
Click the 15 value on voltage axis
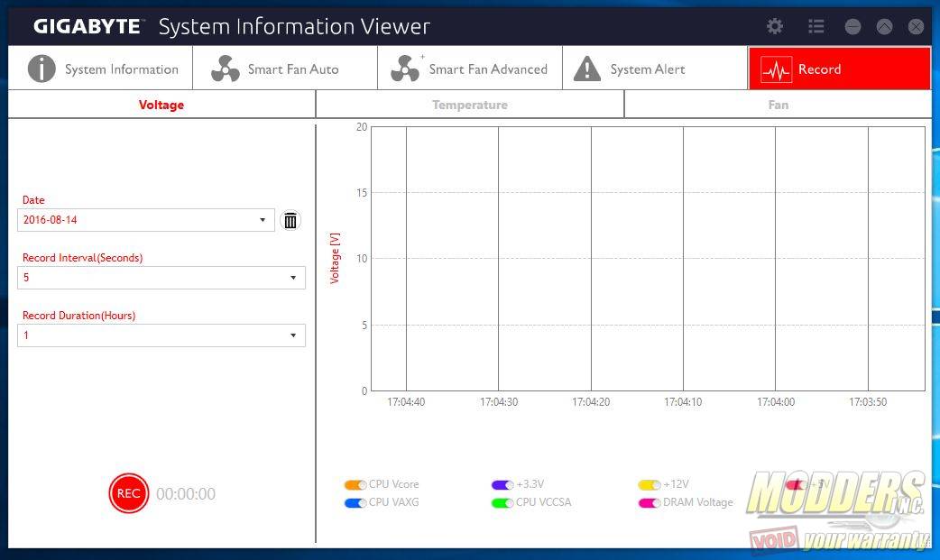[362, 192]
